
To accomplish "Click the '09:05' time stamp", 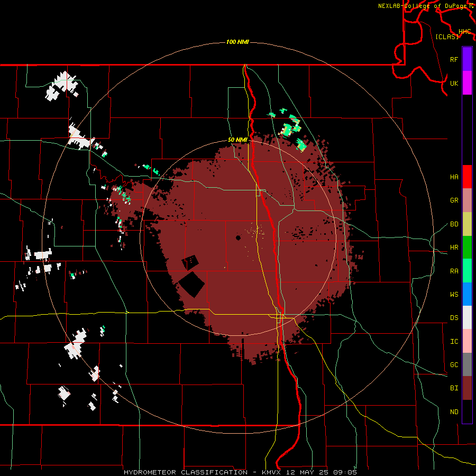I will click(345, 472).
